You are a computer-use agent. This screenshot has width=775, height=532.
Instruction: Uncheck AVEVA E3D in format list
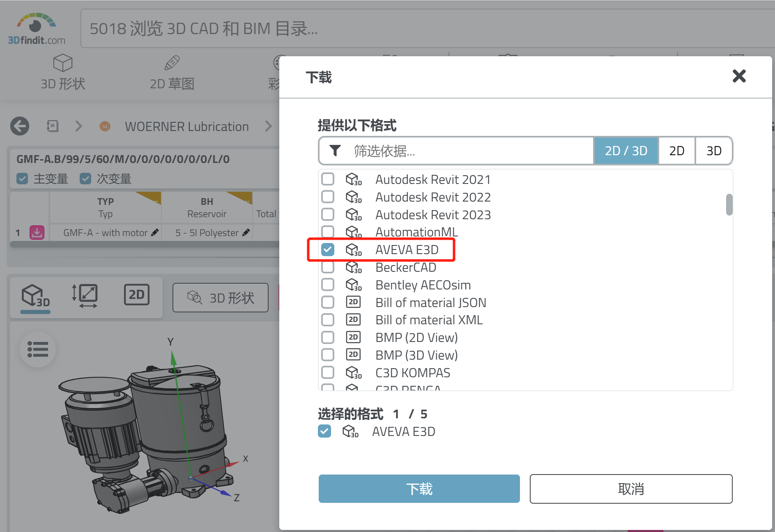coord(328,249)
